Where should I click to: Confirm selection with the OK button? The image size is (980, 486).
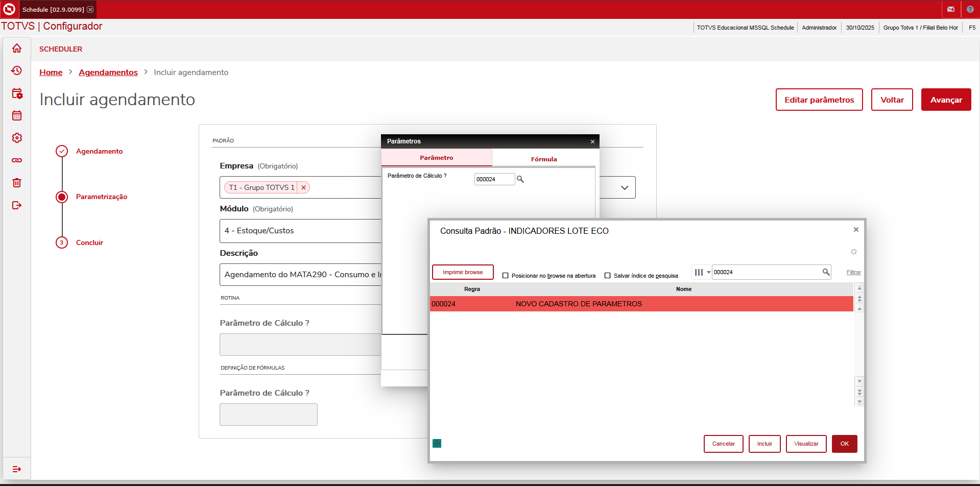(845, 444)
